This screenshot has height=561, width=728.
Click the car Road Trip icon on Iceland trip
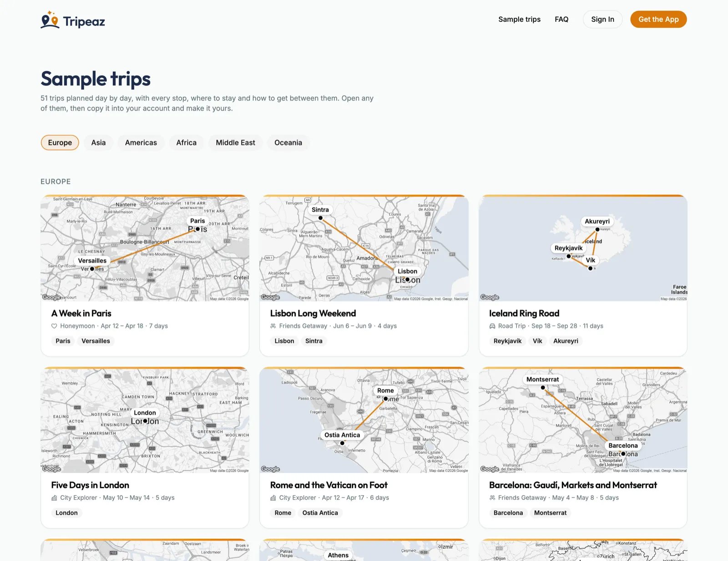[x=492, y=326]
